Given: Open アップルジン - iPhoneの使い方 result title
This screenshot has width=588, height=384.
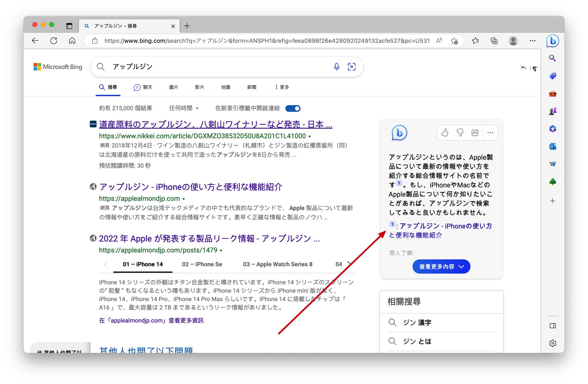Looking at the screenshot, I should coord(190,187).
